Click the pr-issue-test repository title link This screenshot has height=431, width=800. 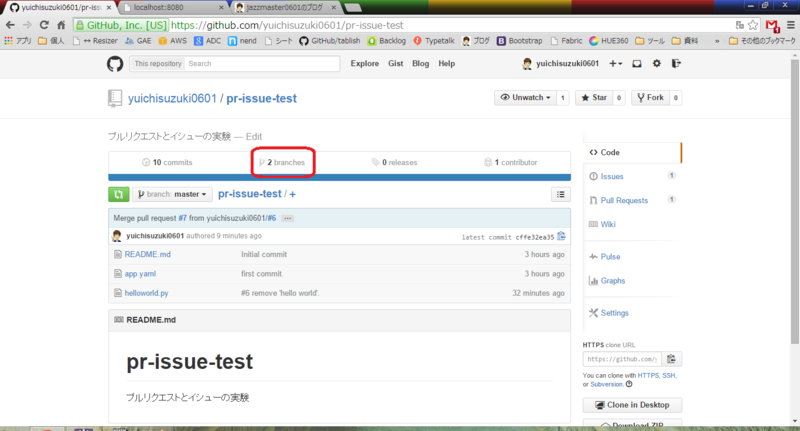point(262,98)
